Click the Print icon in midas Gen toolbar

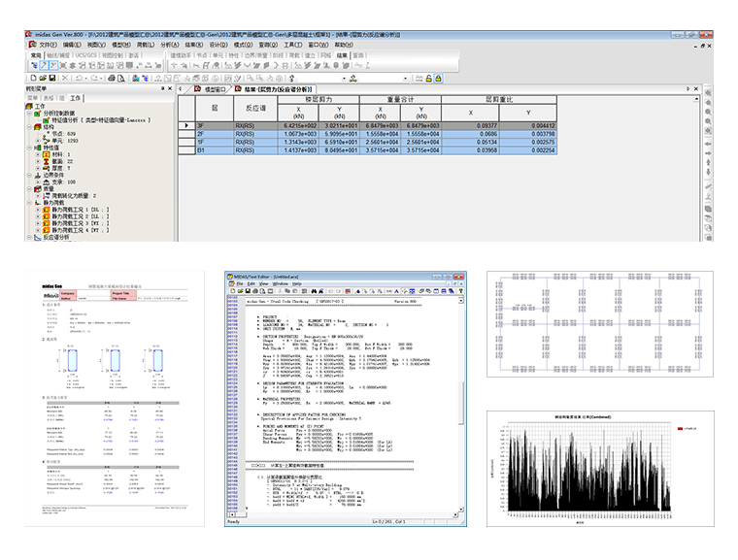(112, 78)
